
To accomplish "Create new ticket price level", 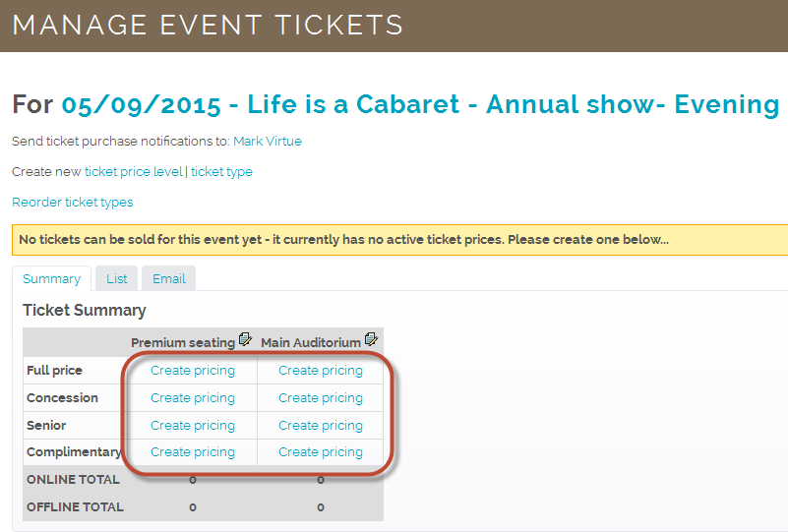I will [x=134, y=172].
